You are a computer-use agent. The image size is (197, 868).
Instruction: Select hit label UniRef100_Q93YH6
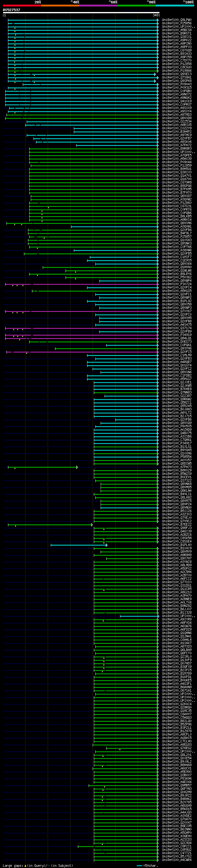177,349
